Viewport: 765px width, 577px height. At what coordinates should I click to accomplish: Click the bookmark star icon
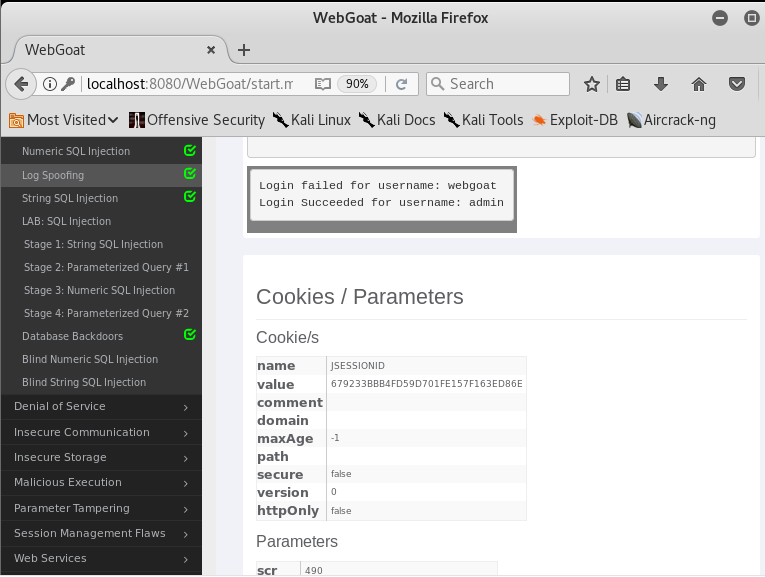point(592,84)
